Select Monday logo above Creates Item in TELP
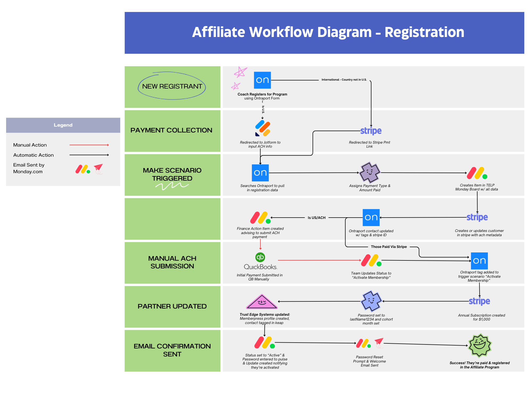The height and width of the screenshot is (399, 532). click(x=477, y=173)
